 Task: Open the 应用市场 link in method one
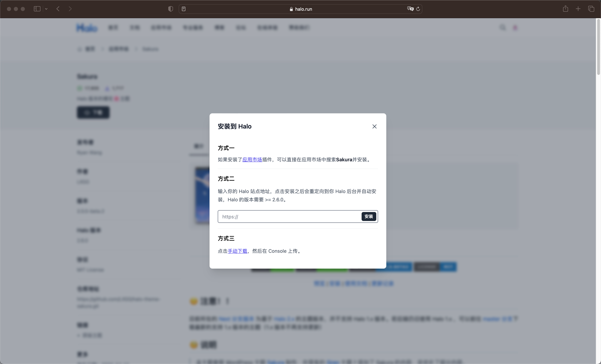(x=252, y=160)
